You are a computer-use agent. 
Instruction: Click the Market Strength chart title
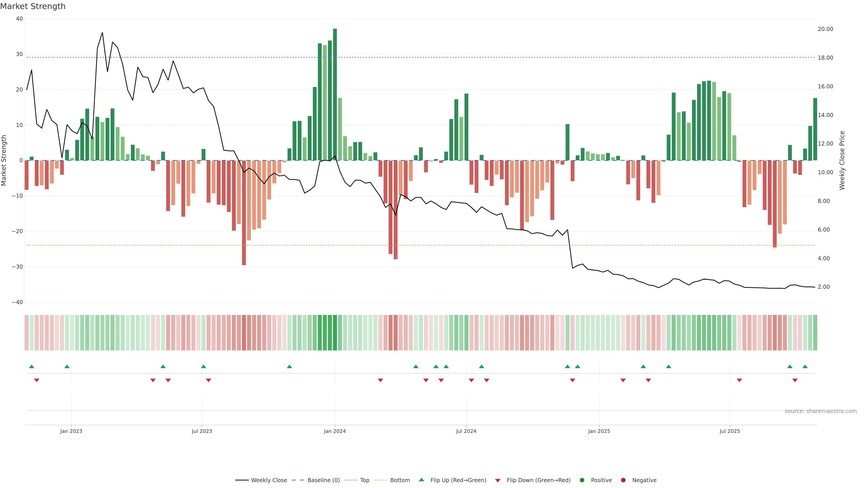pos(33,6)
